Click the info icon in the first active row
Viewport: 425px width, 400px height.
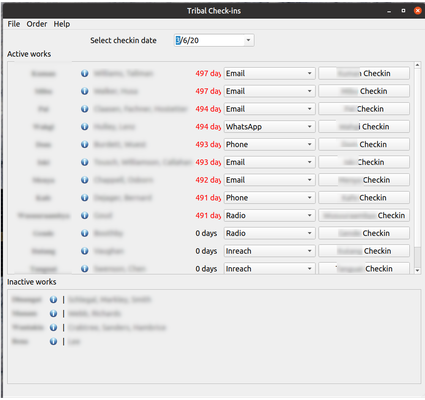tap(85, 73)
